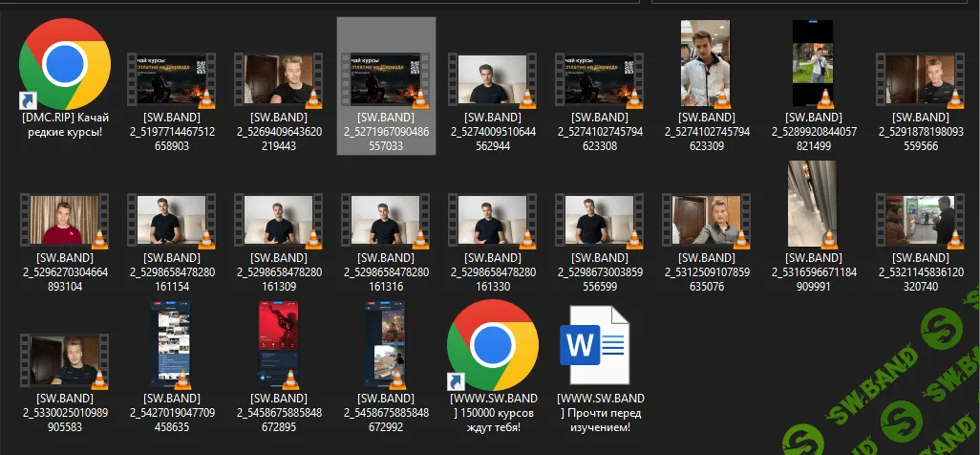
Task: Pick video file ending in 905583
Action: point(65,360)
